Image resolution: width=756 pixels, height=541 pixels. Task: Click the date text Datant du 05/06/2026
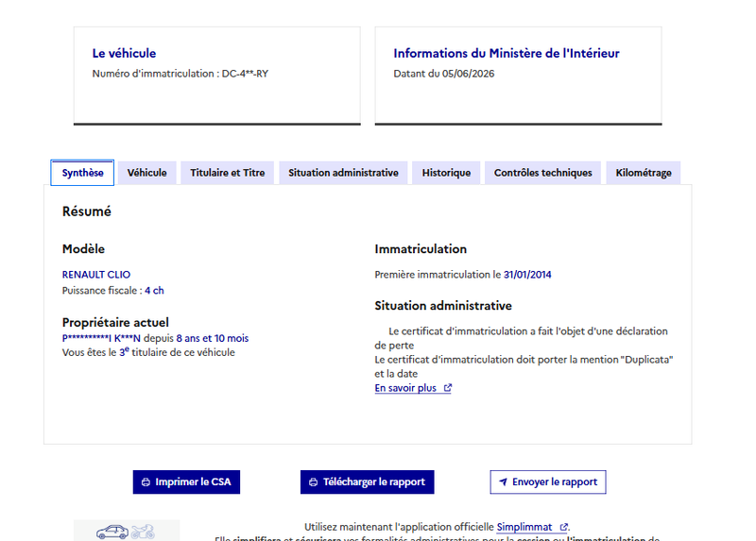[x=444, y=74]
